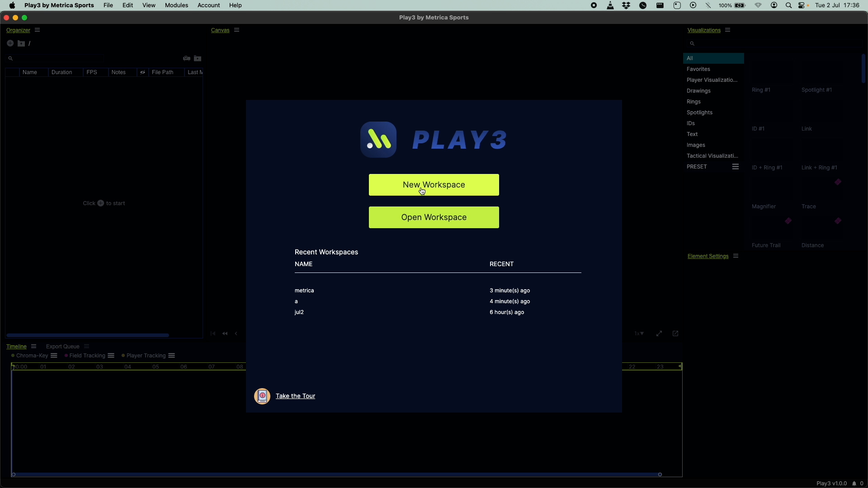
Task: Click the parent folder up icon in Organizer
Action: [21, 43]
